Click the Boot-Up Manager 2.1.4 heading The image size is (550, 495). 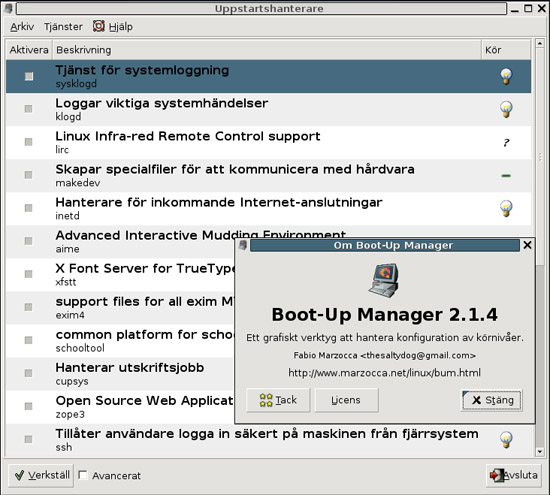tap(384, 315)
